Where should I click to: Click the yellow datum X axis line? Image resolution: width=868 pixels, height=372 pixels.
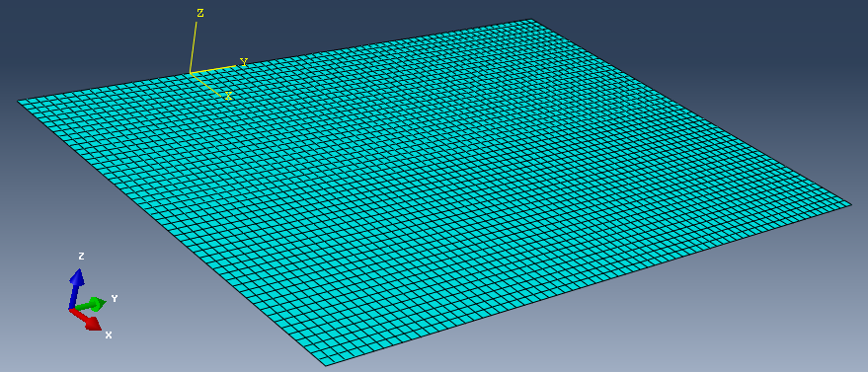(206, 84)
